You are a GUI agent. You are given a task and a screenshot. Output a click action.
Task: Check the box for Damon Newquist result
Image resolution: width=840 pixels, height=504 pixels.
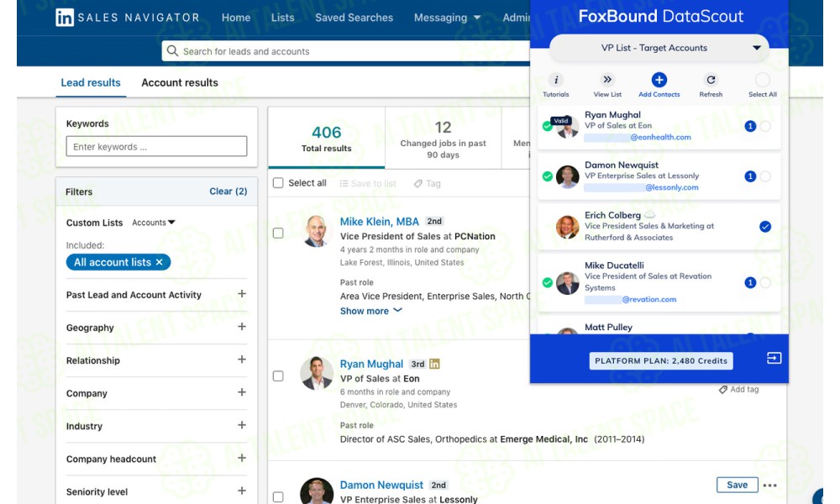coord(278,497)
